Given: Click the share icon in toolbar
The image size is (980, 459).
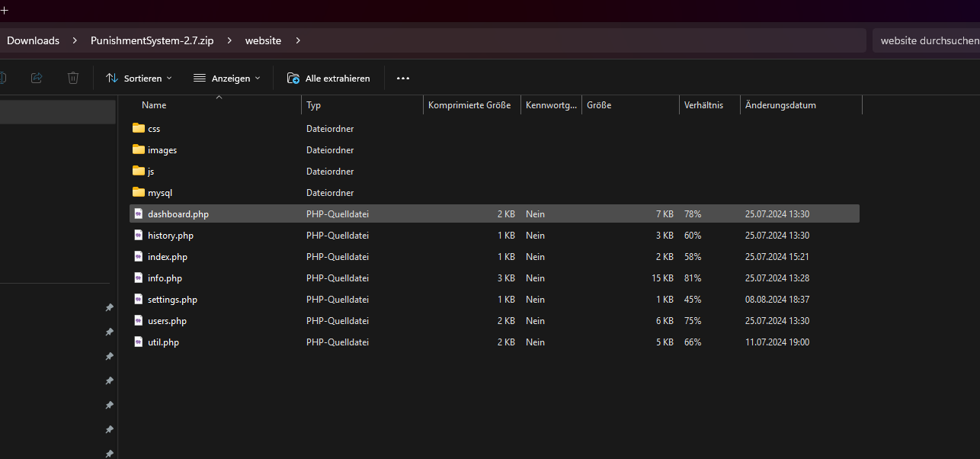Looking at the screenshot, I should [37, 78].
